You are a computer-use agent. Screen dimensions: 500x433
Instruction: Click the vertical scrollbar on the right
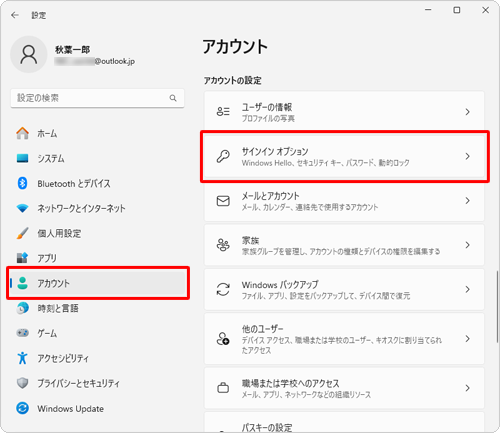click(497, 307)
